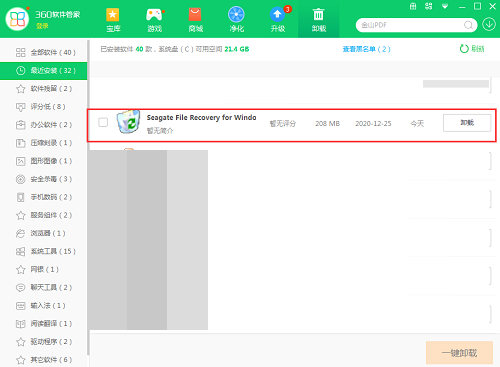Select 最近安装 (32) category
The height and width of the screenshot is (367, 500).
pyautogui.click(x=44, y=70)
